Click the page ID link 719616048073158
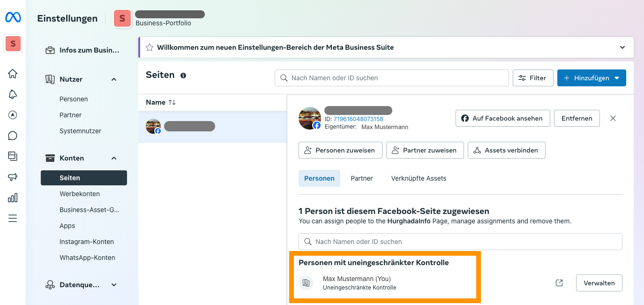Image resolution: width=644 pixels, height=305 pixels. tap(358, 119)
